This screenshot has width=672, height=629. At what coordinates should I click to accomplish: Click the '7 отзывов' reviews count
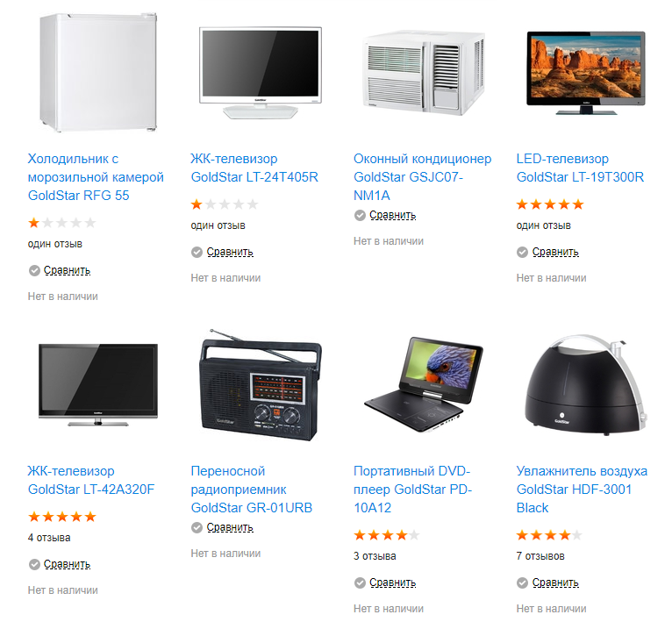(540, 556)
